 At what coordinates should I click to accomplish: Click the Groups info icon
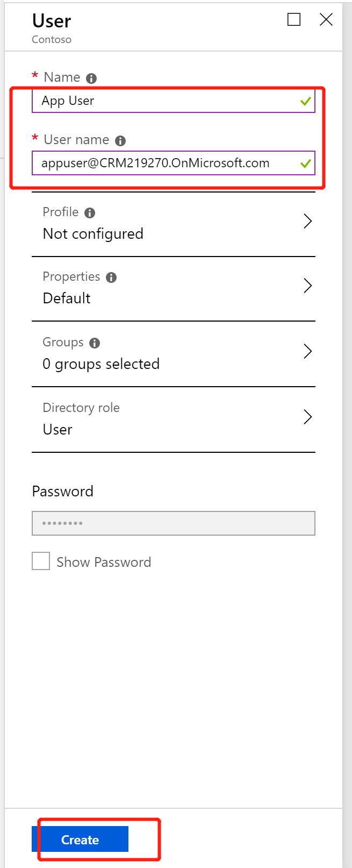(x=94, y=342)
